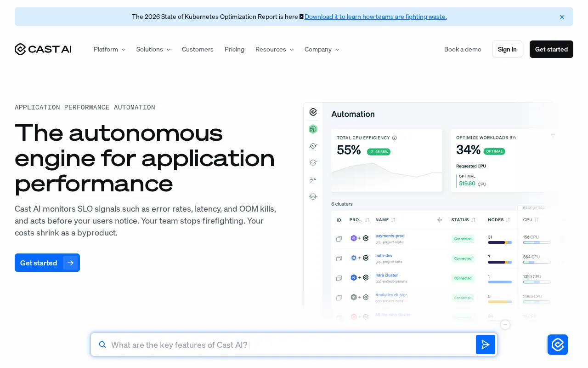Expand the Resources menu chevron
Image resolution: width=588 pixels, height=368 pixels.
point(292,50)
